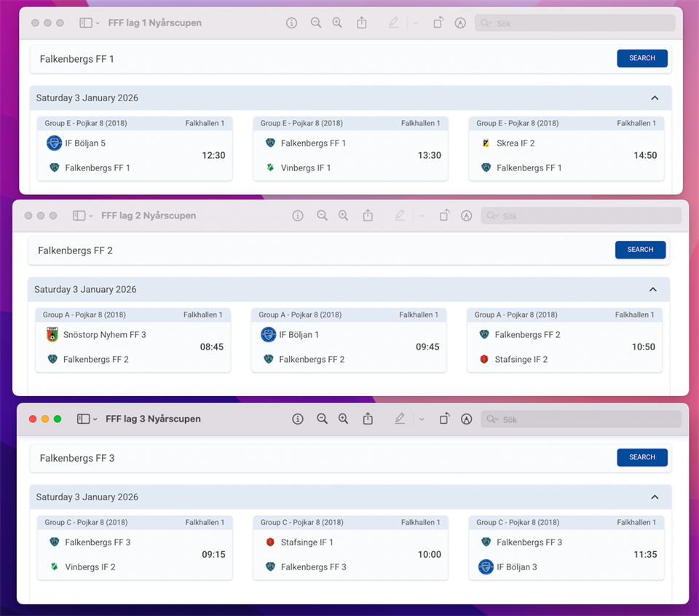Rotate the image in FFF lag 3 window
This screenshot has width=699, height=616.
tap(444, 419)
